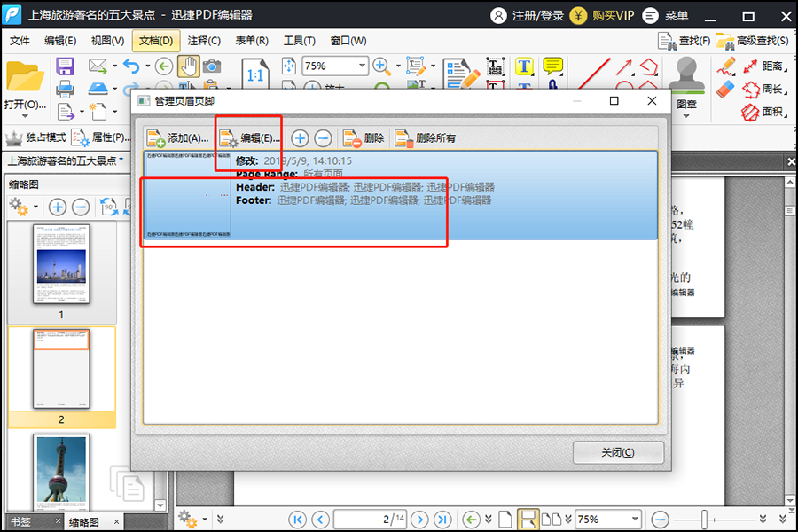
Task: Open 高级查找(S) advanced search
Action: point(752,41)
